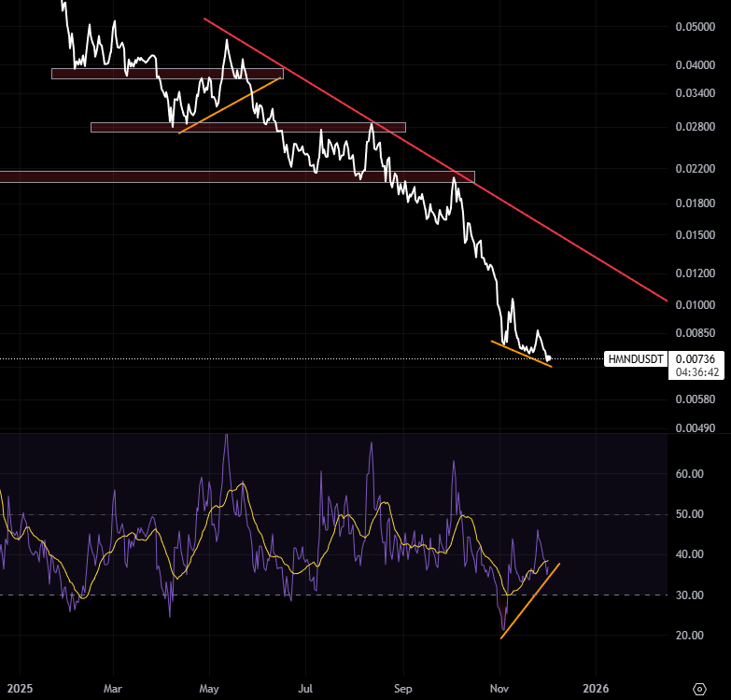Select the wide zone rectangle near 0.02200

point(237,176)
